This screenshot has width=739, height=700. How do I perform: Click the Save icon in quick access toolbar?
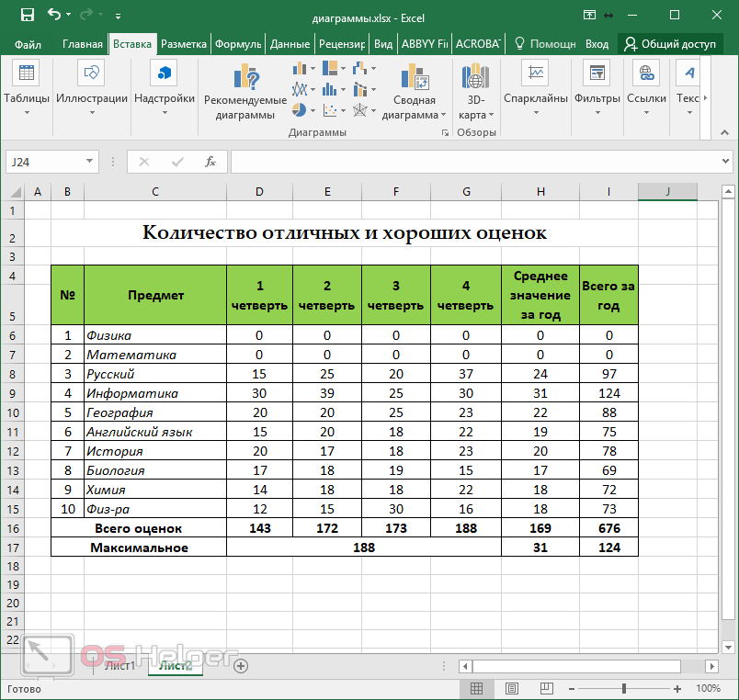coord(27,15)
